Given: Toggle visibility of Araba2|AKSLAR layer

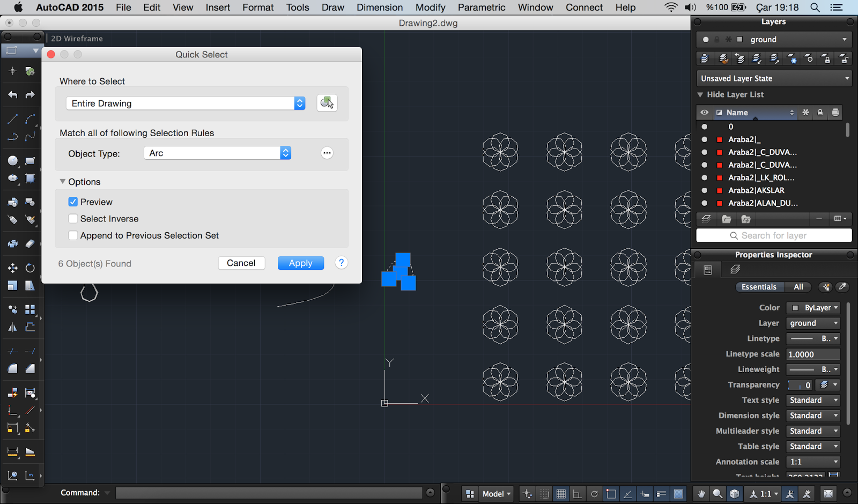Looking at the screenshot, I should click(x=705, y=190).
